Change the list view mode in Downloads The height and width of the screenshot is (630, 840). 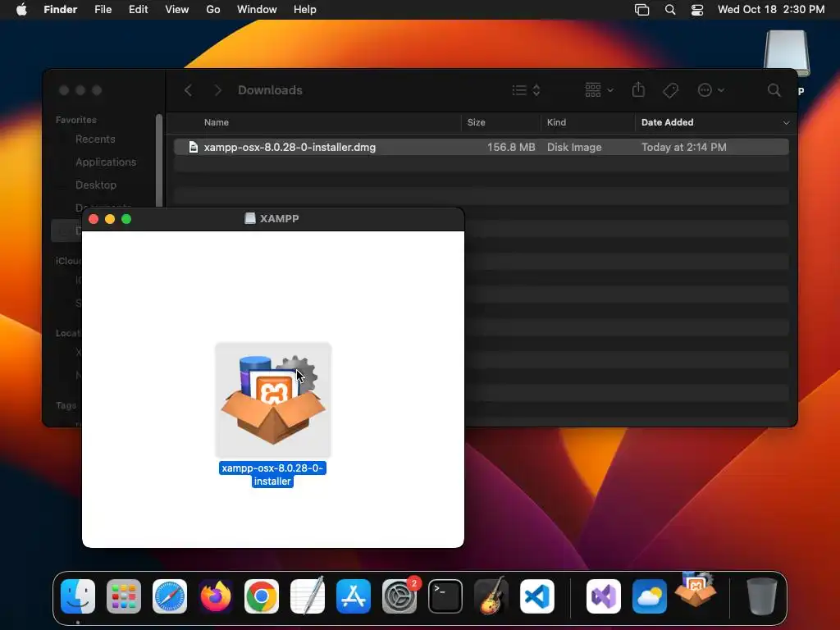coord(526,90)
